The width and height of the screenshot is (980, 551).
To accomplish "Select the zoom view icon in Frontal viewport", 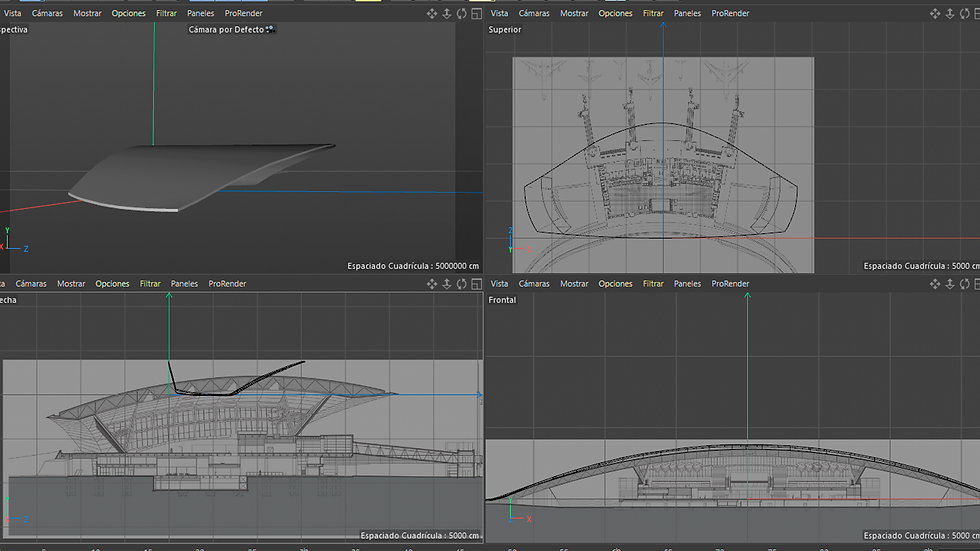I will click(x=949, y=284).
